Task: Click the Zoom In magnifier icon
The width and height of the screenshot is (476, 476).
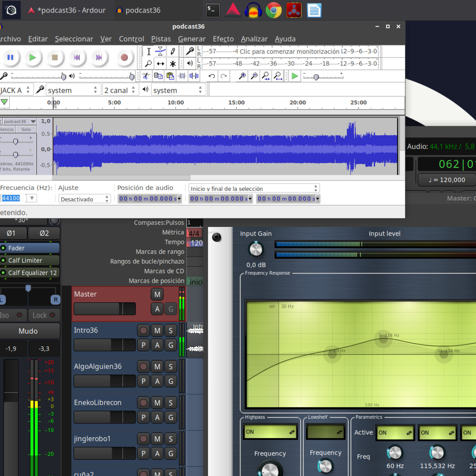Action: (242, 75)
